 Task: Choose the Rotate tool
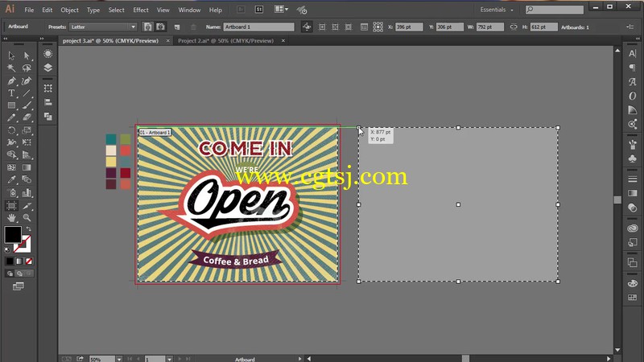[x=11, y=130]
